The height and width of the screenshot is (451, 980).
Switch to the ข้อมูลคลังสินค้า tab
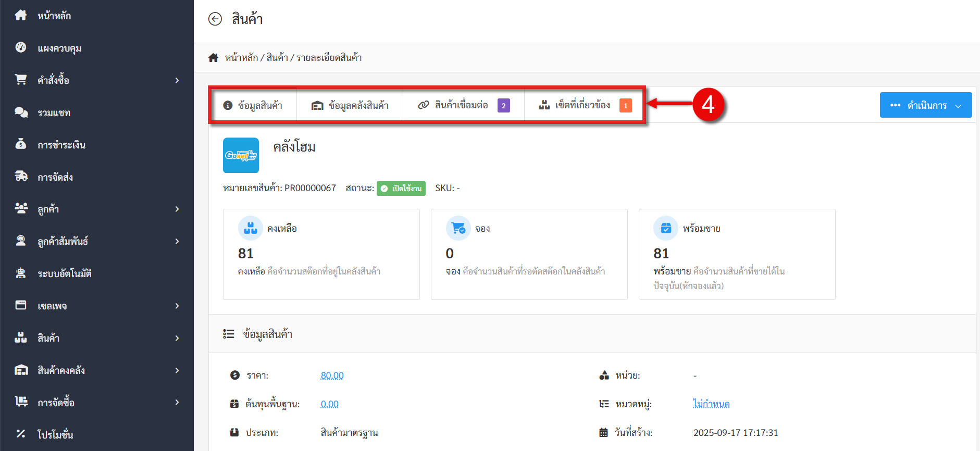coord(350,106)
